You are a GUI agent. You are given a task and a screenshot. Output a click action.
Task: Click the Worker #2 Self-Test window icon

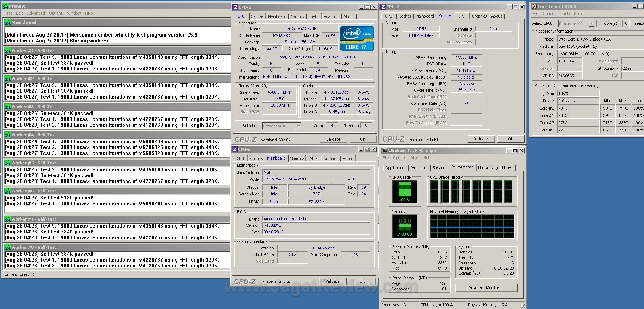[x=8, y=79]
